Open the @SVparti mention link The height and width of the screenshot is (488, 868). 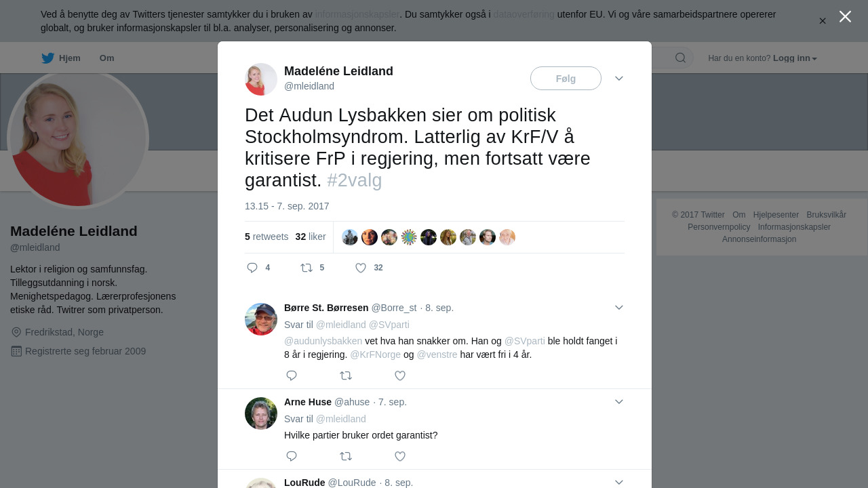[524, 341]
